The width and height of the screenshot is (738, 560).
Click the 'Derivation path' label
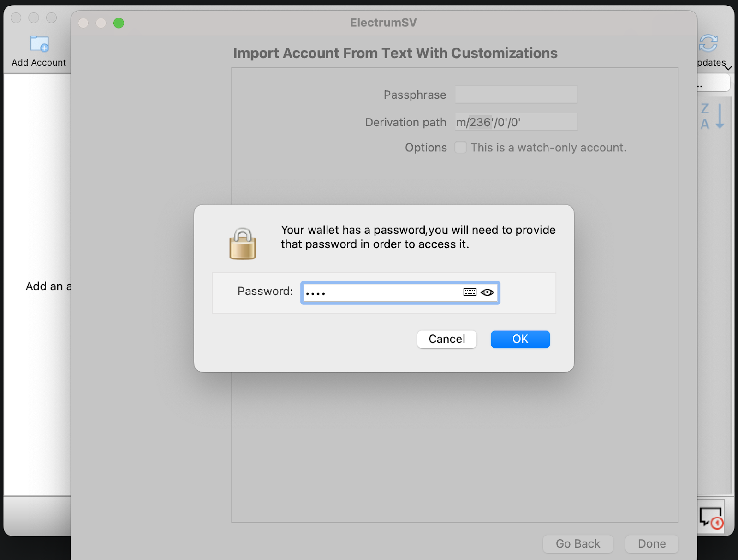click(x=405, y=122)
